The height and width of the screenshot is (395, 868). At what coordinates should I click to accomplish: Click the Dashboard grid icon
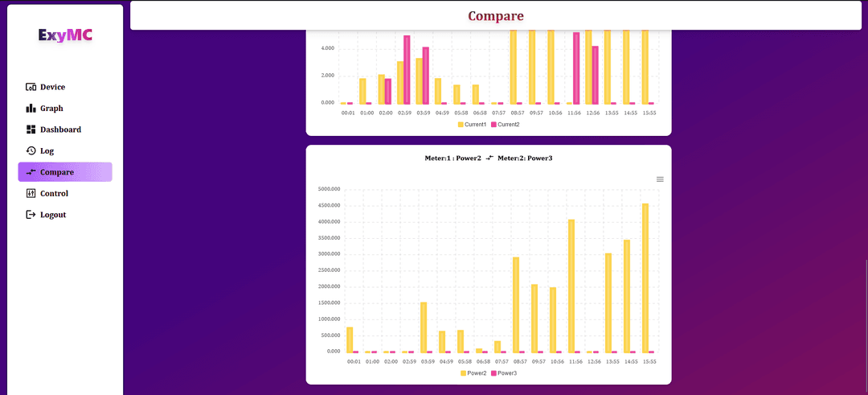[x=31, y=130]
